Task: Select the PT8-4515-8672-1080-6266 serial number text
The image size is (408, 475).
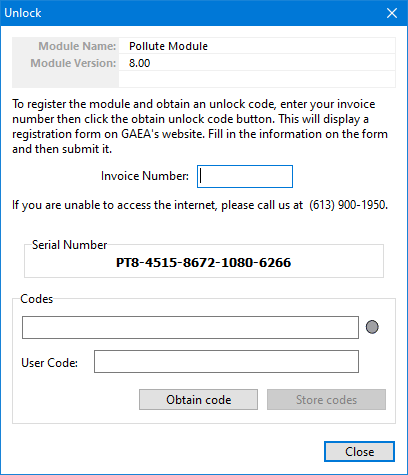Action: (203, 263)
